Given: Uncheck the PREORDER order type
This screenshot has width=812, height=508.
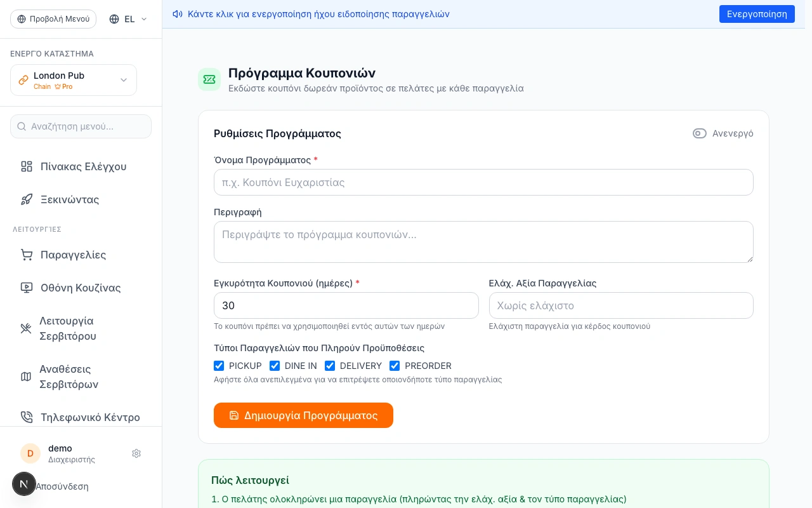Looking at the screenshot, I should coord(395,366).
